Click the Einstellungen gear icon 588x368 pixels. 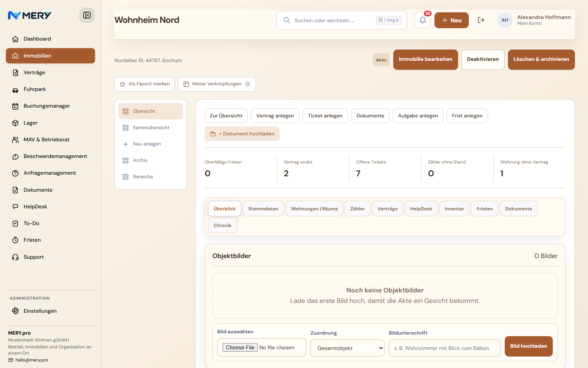[15, 311]
